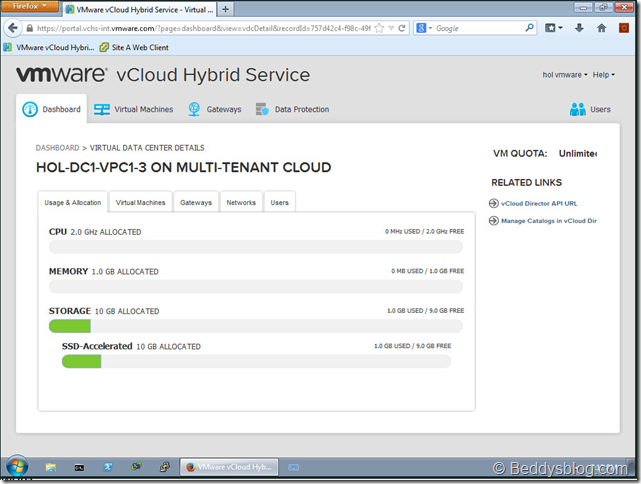Click the Firefox VMware vCloud taskbar button
Image resolution: width=641 pixels, height=484 pixels.
[x=229, y=467]
